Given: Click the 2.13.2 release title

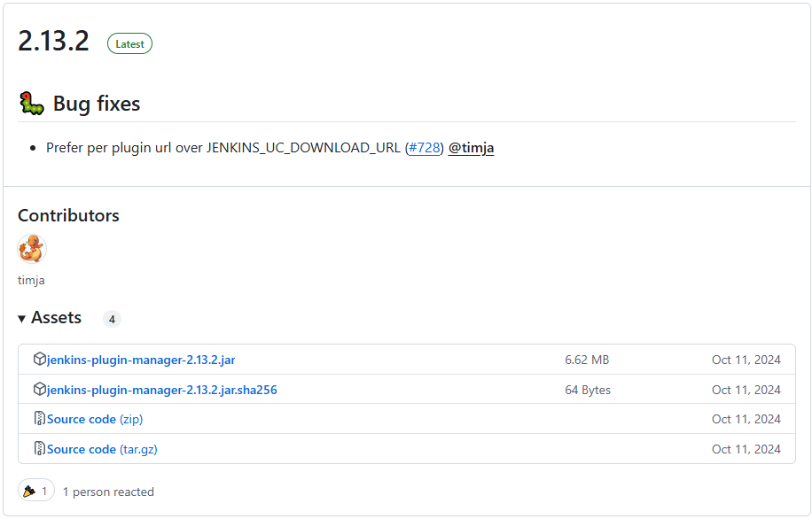Looking at the screenshot, I should 53,41.
